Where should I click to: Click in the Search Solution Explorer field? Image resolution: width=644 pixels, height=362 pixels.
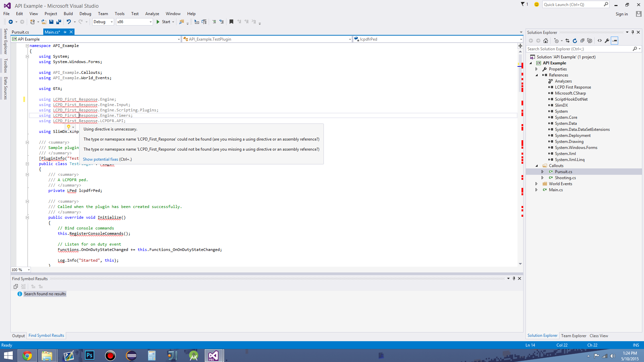[579, 49]
